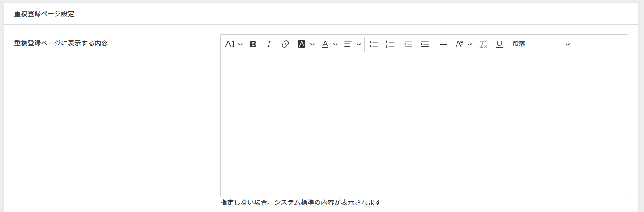Apply italic text style
Screen dimensions: 644x212
click(269, 44)
